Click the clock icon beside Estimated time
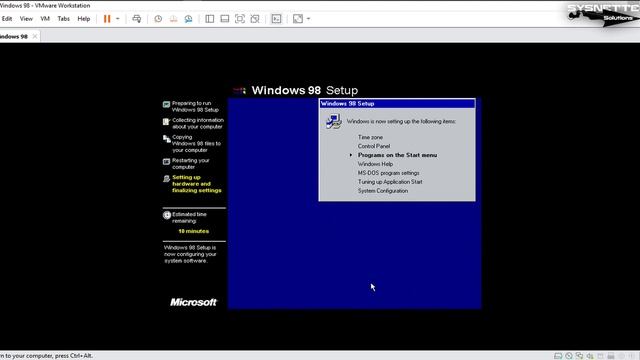This screenshot has width=640, height=360. [x=167, y=215]
